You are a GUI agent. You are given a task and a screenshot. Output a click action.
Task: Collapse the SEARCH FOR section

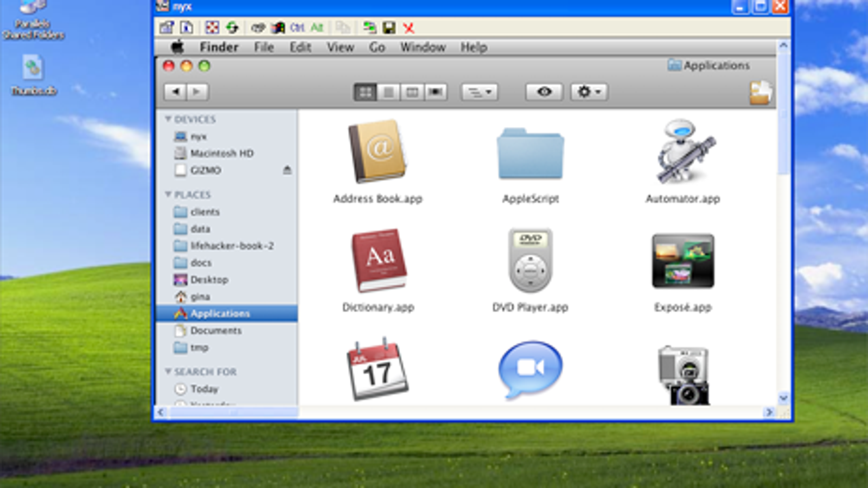(x=168, y=371)
